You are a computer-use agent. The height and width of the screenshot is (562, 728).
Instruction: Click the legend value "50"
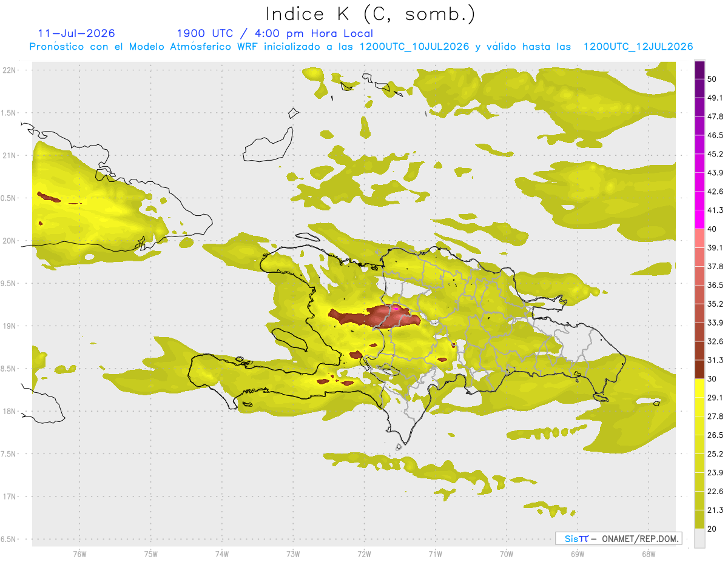[x=713, y=79]
